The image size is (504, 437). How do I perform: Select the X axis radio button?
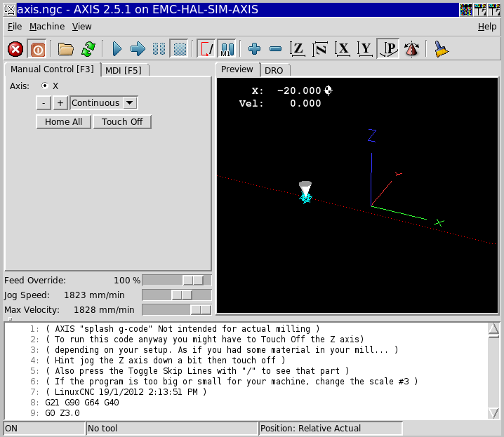(45, 86)
